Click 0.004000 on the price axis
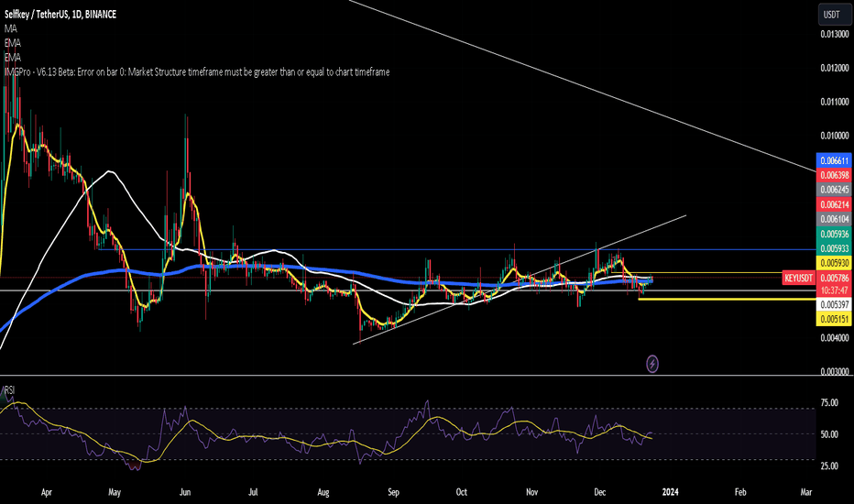The image size is (854, 504). point(835,338)
